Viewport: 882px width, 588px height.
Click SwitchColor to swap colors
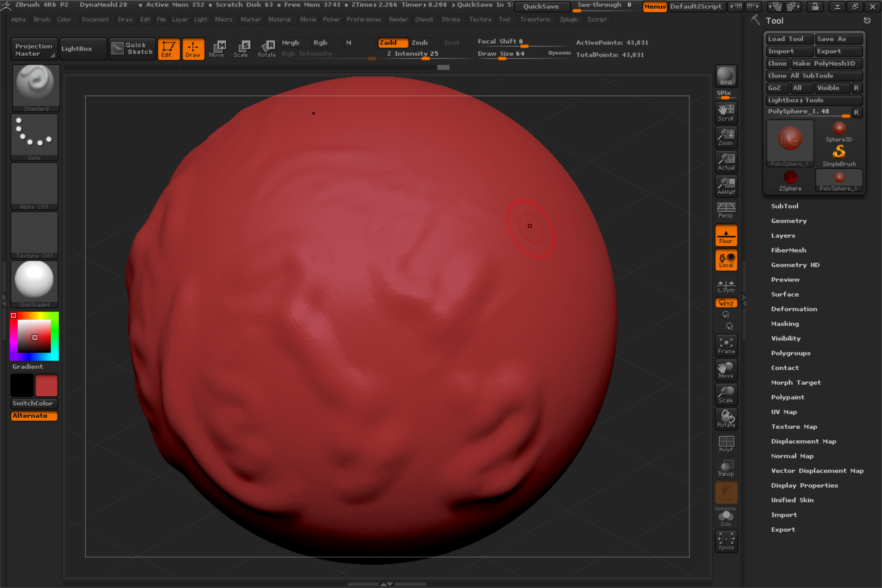point(33,403)
